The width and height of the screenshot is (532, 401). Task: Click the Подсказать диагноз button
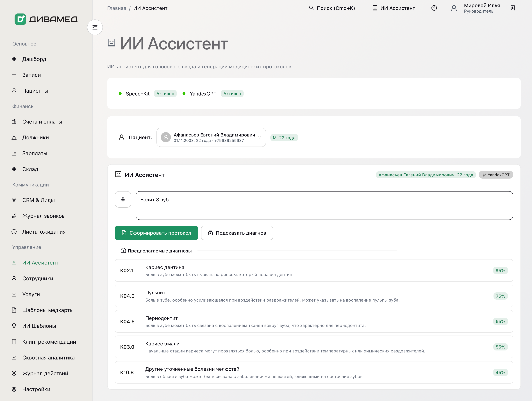(237, 233)
